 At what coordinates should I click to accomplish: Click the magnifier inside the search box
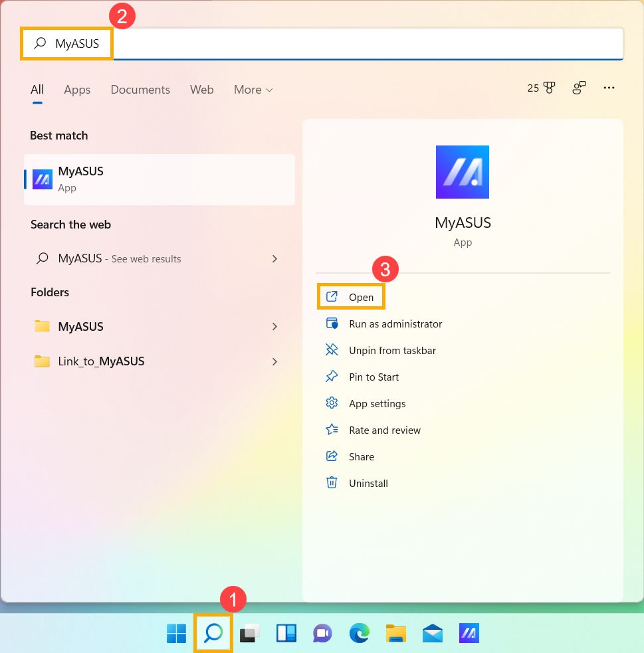(40, 43)
